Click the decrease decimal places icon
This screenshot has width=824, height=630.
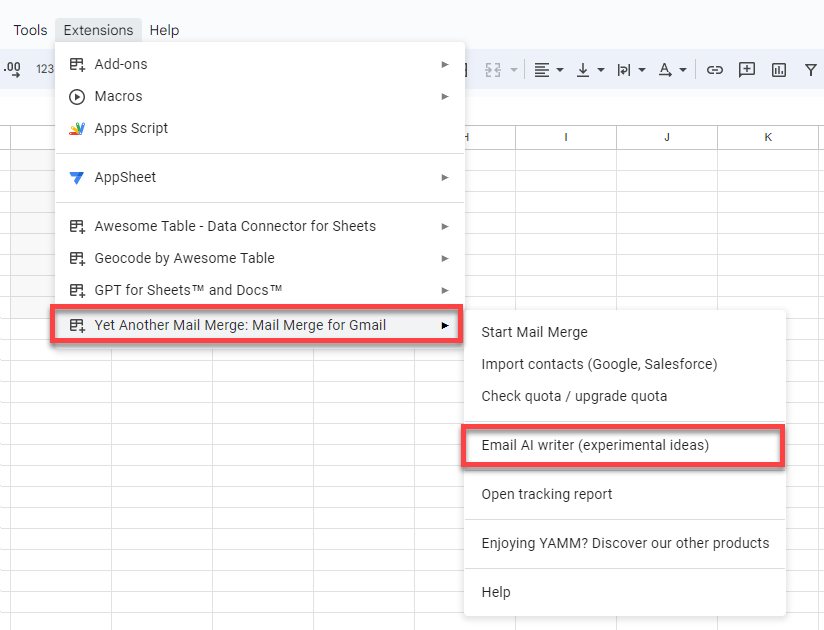[x=12, y=69]
